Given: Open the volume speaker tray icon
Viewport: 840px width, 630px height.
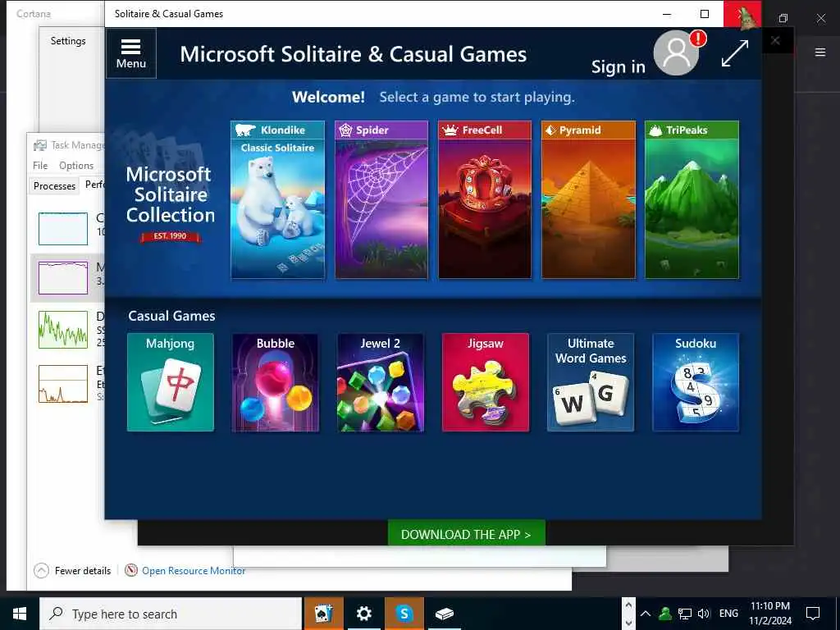Looking at the screenshot, I should pyautogui.click(x=704, y=614).
